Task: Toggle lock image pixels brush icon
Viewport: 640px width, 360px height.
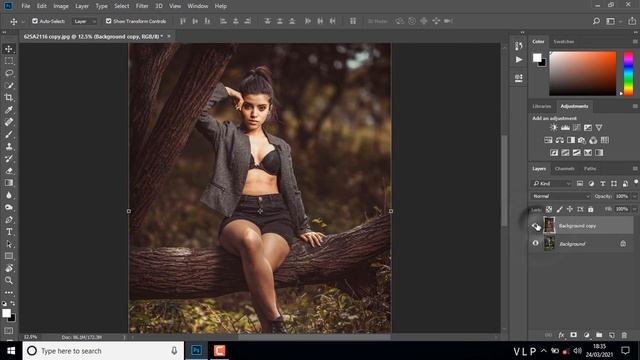Action: coord(560,209)
